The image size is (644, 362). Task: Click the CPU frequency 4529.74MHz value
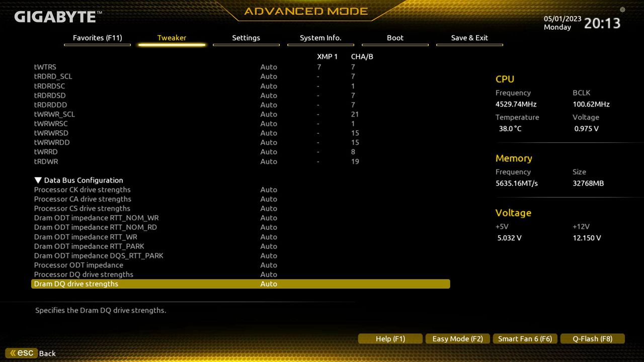pyautogui.click(x=516, y=105)
